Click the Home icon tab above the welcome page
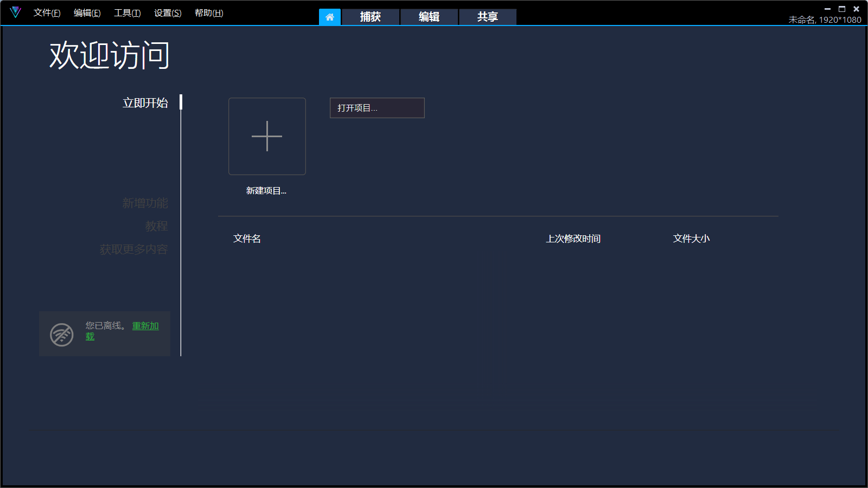Image resolution: width=868 pixels, height=488 pixels. click(329, 17)
